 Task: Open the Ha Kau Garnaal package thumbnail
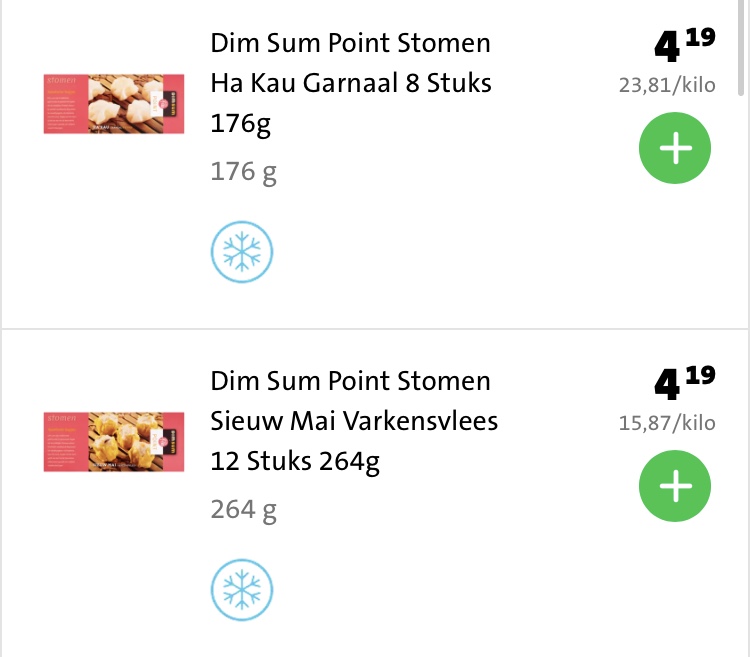tap(114, 104)
